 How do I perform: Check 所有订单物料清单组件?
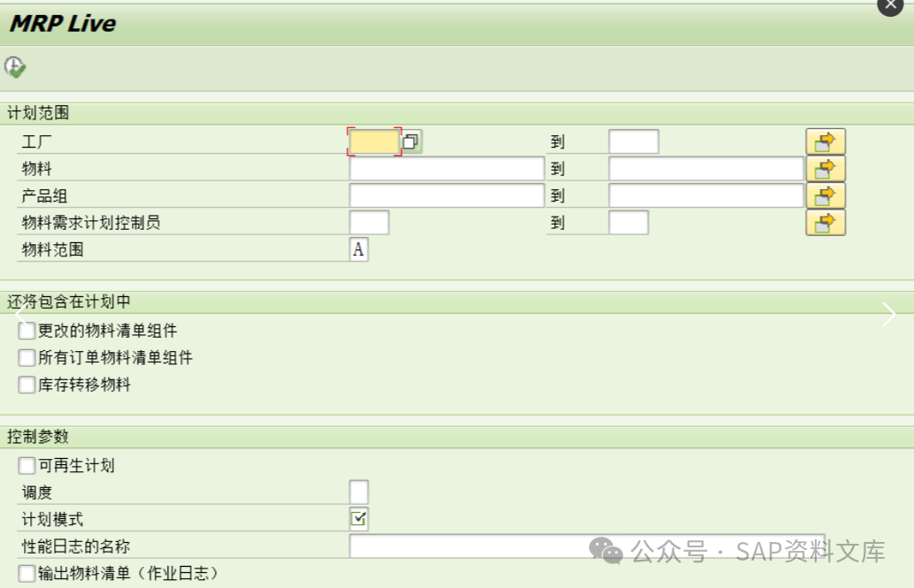click(27, 357)
